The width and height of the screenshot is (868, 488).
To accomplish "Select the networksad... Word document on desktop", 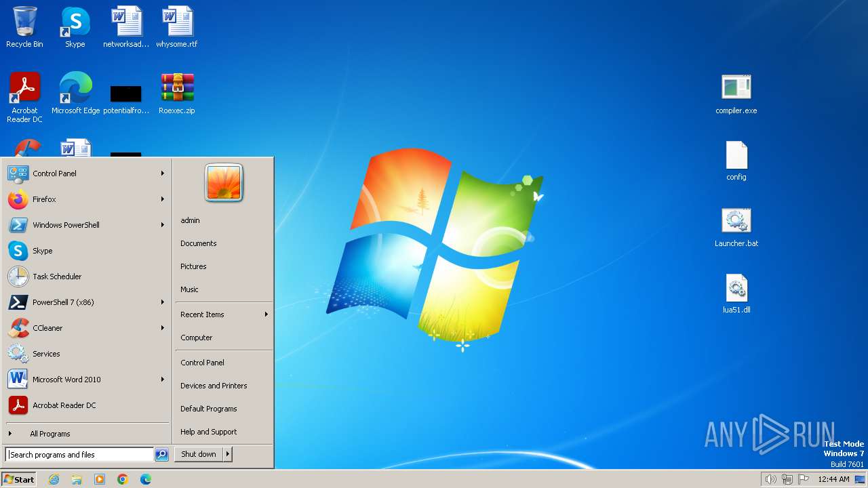I will (x=126, y=27).
